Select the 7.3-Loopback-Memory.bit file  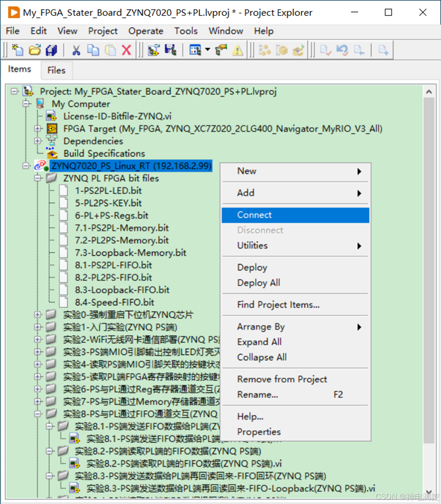coord(130,253)
